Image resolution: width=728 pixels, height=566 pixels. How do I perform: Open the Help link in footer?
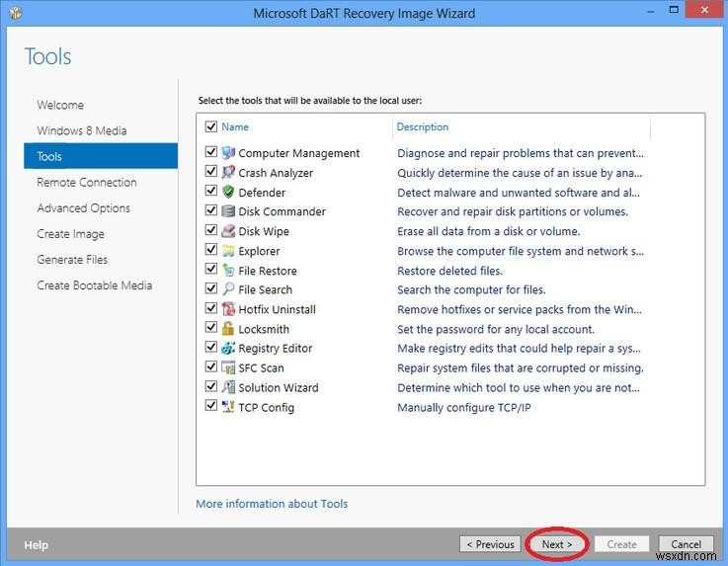[36, 545]
